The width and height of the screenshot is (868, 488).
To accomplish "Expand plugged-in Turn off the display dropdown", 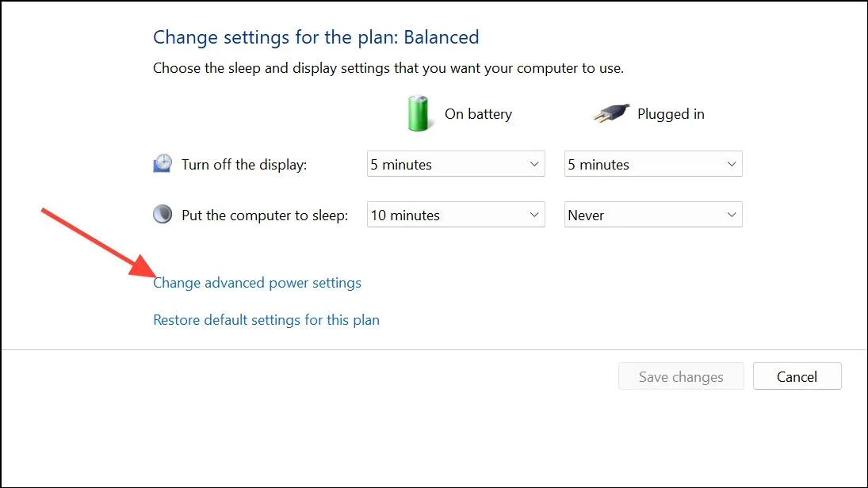I will (653, 164).
